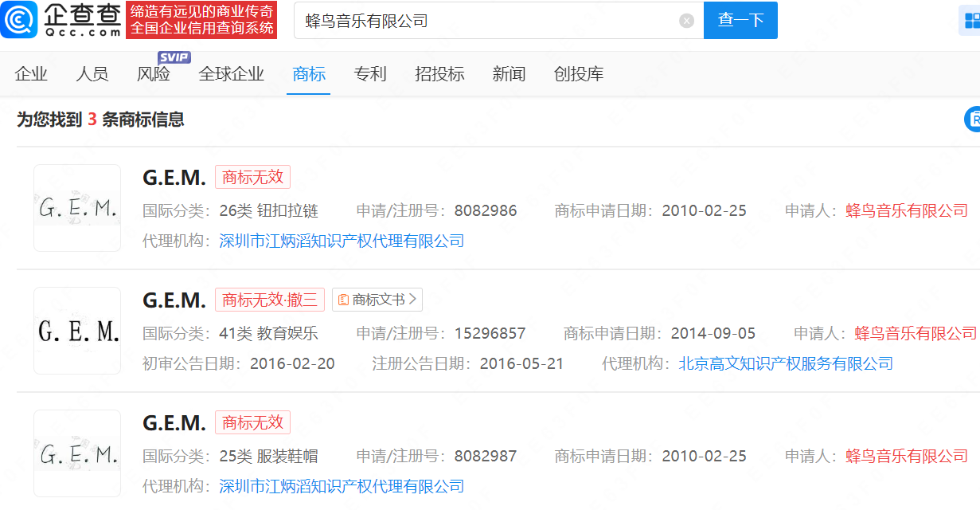Switch to the 企业 tab
The image size is (980, 510).
point(31,74)
